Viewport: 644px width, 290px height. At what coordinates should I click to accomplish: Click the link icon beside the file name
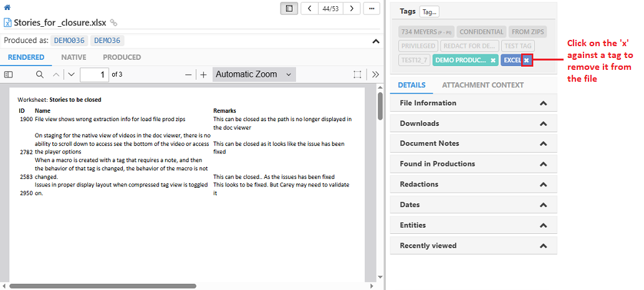[x=114, y=22]
